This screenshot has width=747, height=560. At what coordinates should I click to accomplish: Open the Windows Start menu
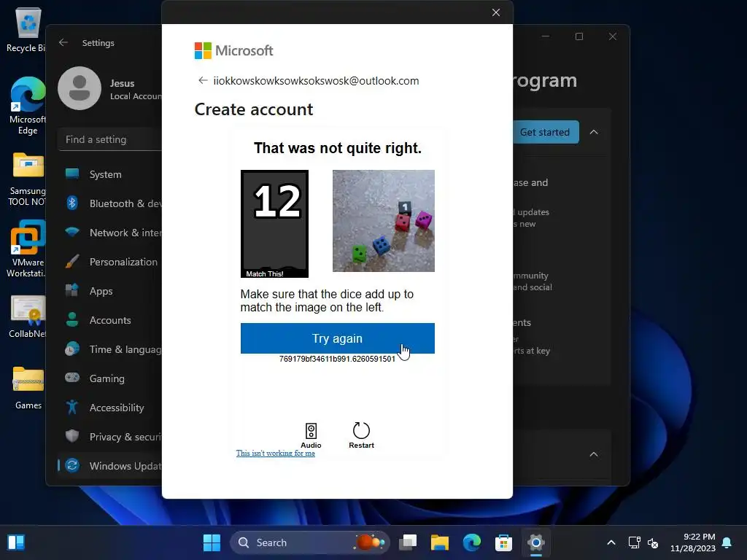coord(212,542)
